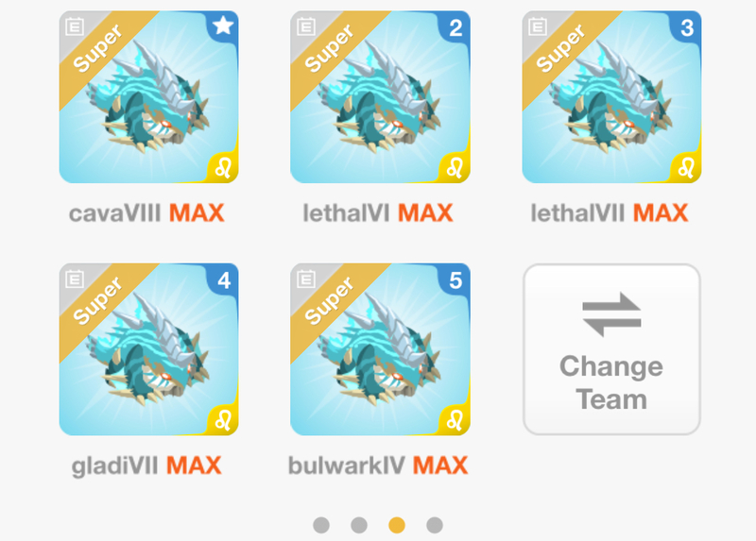The height and width of the screenshot is (541, 756).
Task: Select the second page indicator dot
Action: point(359,525)
